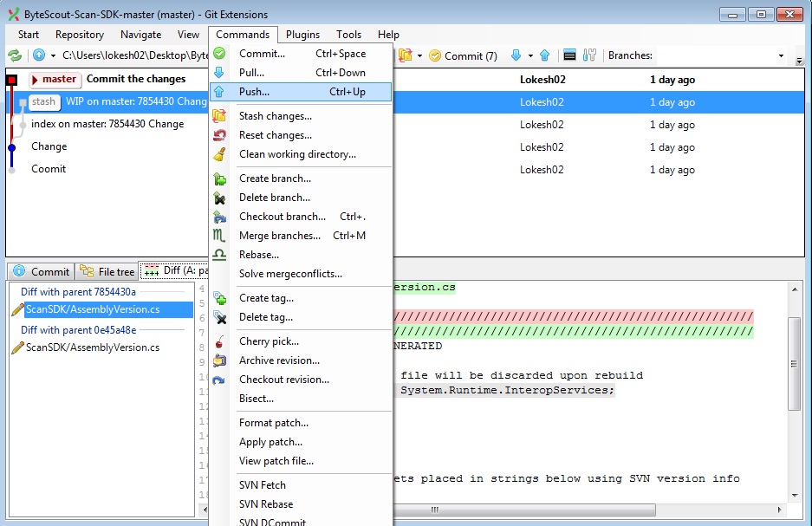This screenshot has height=526, width=812.
Task: Open the Tools menu
Action: (348, 35)
